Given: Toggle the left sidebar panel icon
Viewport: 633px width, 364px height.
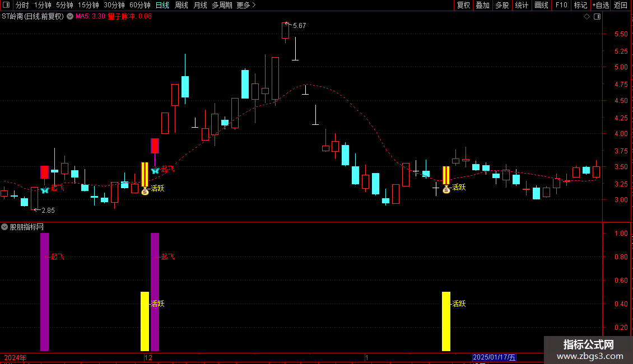Looking at the screenshot, I should click(6, 5).
